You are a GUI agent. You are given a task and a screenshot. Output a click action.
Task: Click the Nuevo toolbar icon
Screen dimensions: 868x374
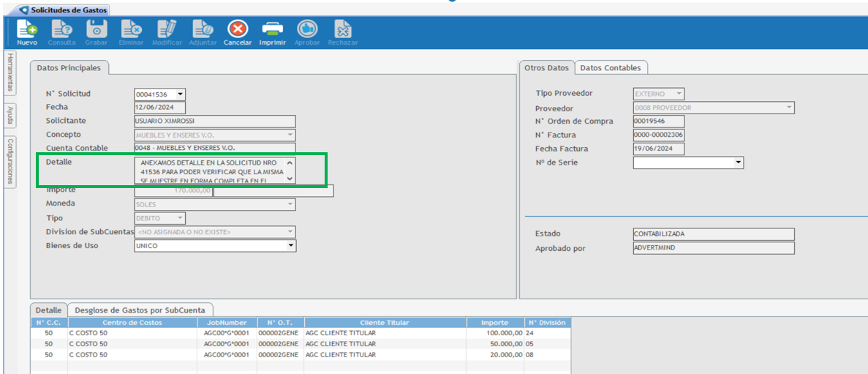[x=26, y=29]
